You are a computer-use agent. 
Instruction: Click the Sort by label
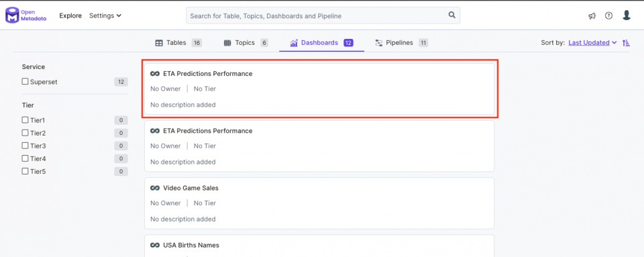553,43
